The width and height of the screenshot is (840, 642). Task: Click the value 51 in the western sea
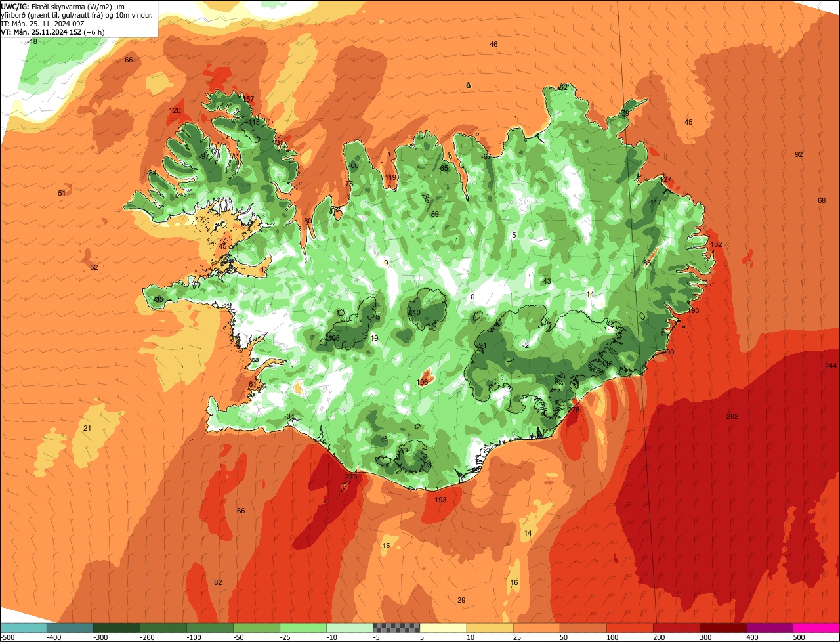click(x=62, y=194)
